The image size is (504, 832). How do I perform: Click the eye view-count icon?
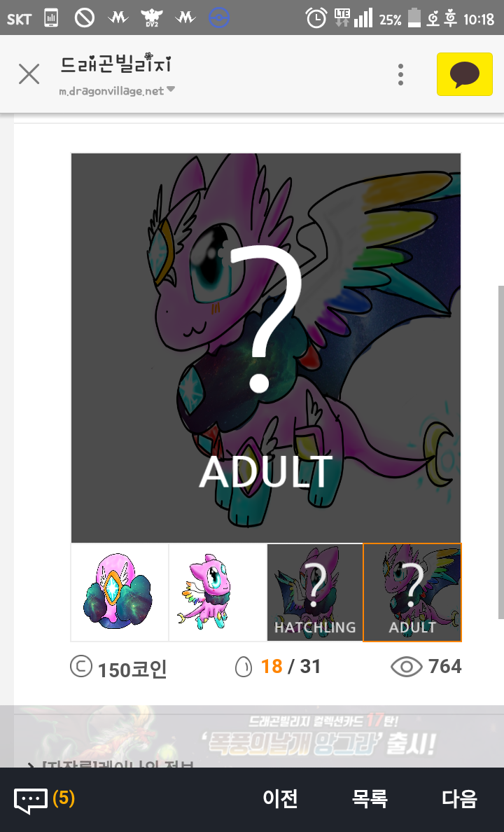coord(407,667)
